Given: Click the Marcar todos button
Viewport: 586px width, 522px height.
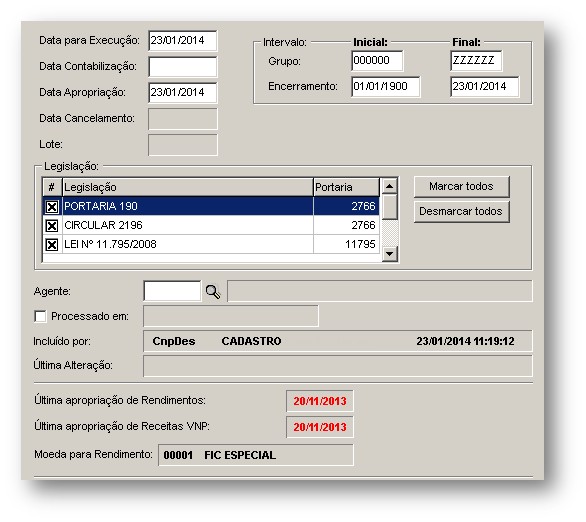Looking at the screenshot, I should 461,186.
